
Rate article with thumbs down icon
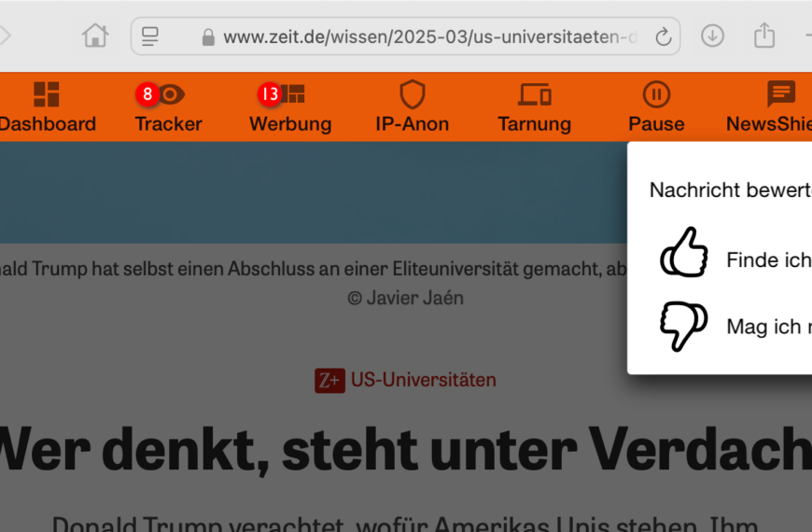click(x=683, y=327)
